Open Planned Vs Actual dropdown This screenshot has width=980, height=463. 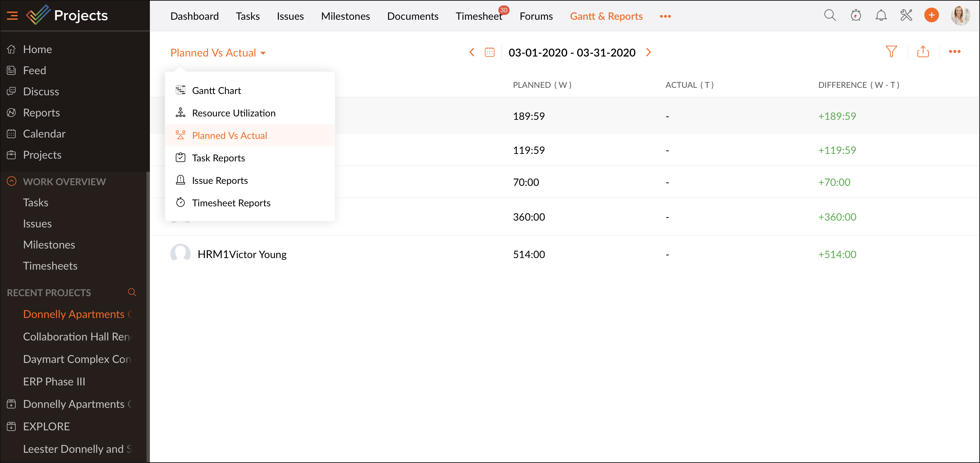pos(218,53)
